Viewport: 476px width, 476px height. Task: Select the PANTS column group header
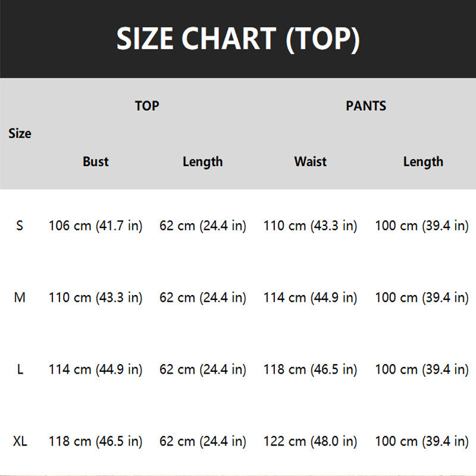click(x=366, y=106)
